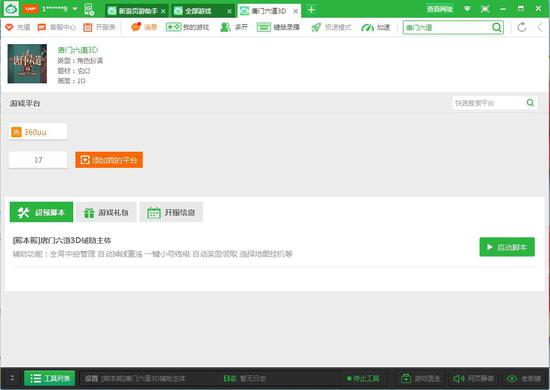Open the title bar dropdown menu triangle

(x=467, y=9)
